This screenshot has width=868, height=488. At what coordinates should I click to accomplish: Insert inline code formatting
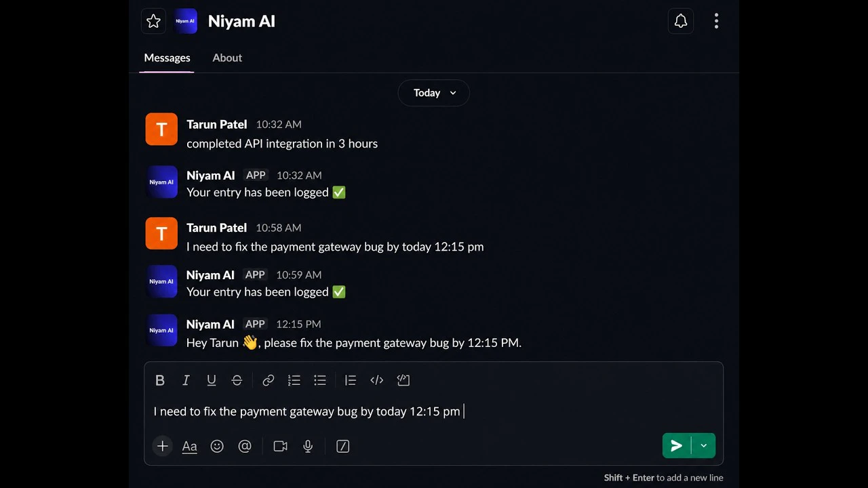(377, 380)
